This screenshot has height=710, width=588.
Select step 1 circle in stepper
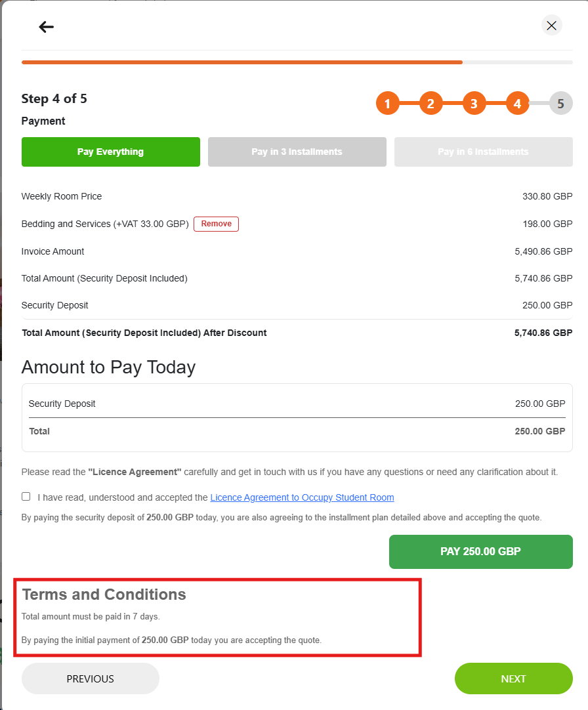point(387,103)
